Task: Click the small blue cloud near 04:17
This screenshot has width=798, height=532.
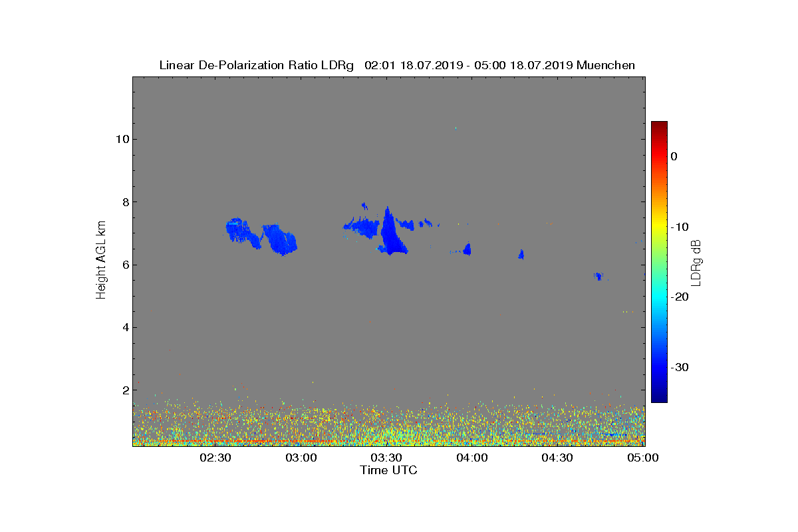Action: [x=521, y=254]
